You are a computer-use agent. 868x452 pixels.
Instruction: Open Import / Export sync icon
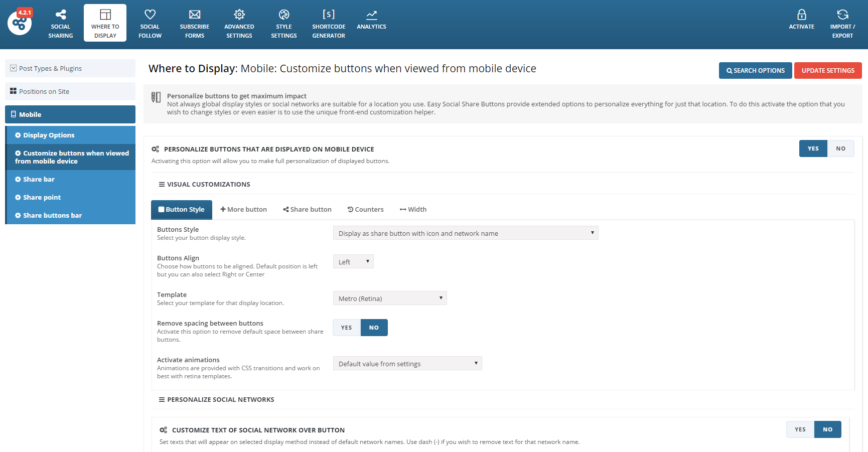coord(842,15)
